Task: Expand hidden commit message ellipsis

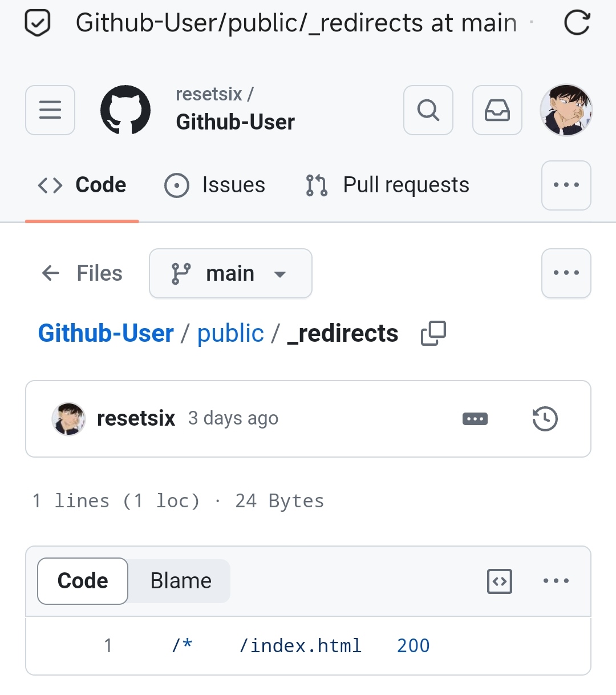Action: click(x=475, y=419)
